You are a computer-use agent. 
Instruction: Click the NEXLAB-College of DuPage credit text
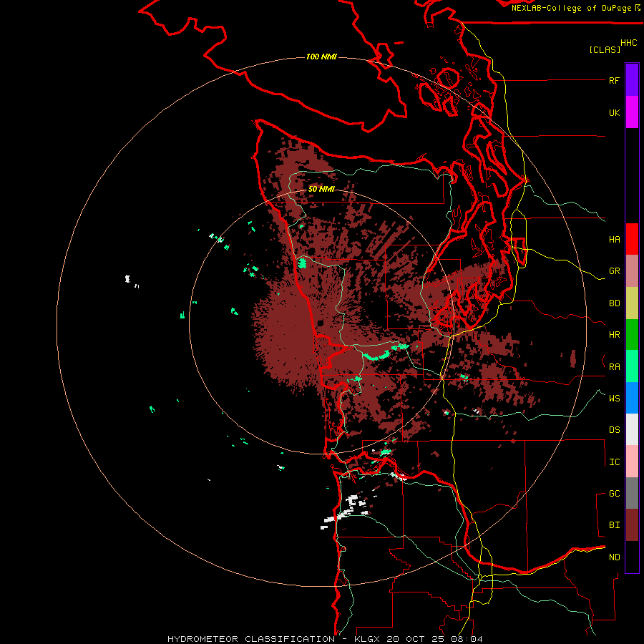click(x=571, y=8)
